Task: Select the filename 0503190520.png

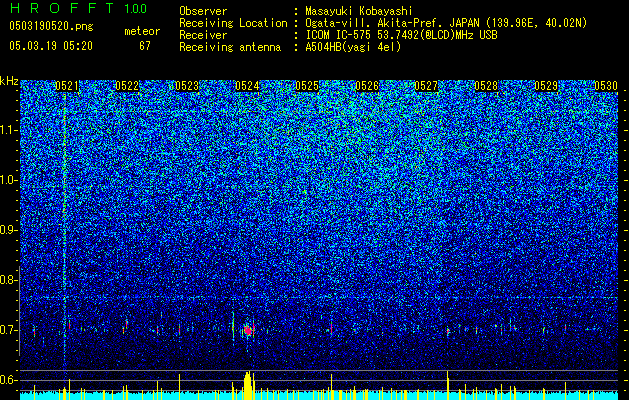Action: click(51, 26)
